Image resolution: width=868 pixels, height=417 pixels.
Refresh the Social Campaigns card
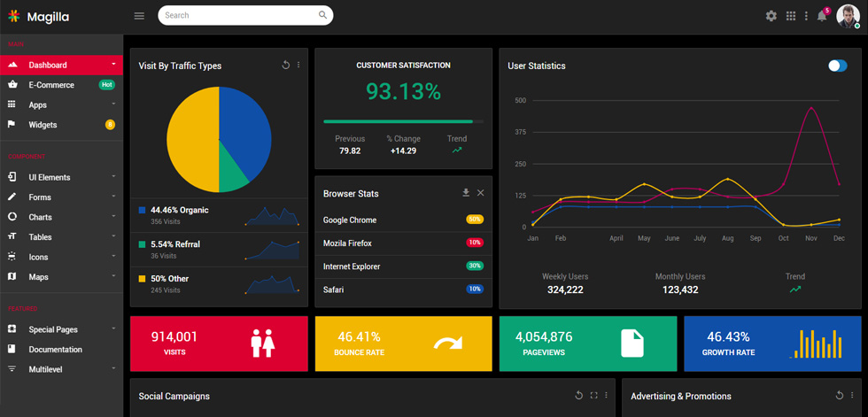(579, 396)
